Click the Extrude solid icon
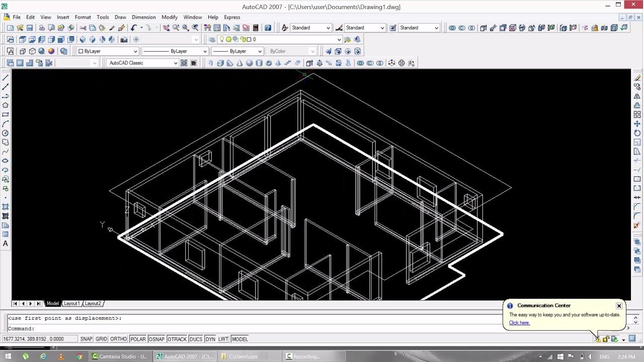 click(309, 63)
